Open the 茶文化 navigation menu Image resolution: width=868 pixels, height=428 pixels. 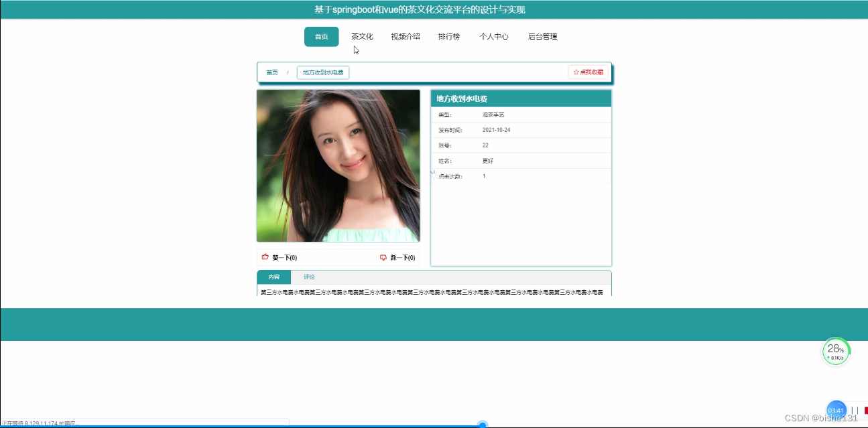tap(363, 36)
